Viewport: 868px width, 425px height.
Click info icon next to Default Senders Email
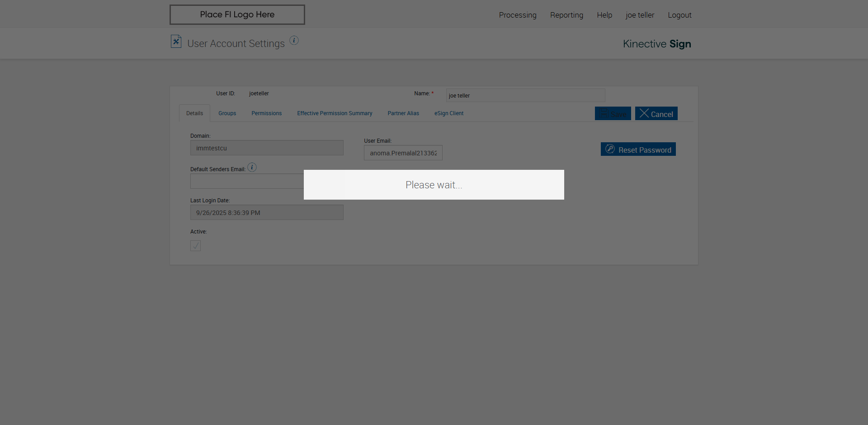click(x=252, y=167)
